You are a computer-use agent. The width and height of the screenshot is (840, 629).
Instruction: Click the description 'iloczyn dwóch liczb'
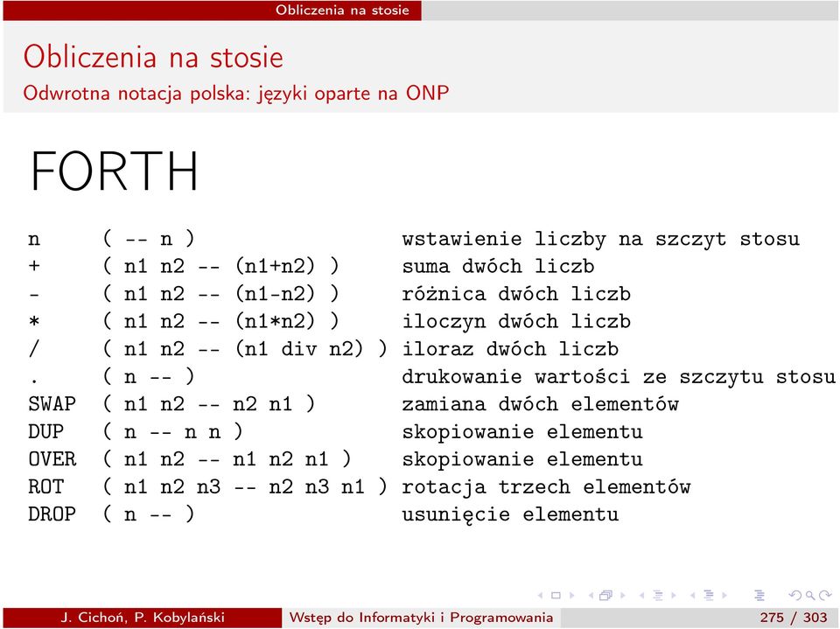pos(516,321)
